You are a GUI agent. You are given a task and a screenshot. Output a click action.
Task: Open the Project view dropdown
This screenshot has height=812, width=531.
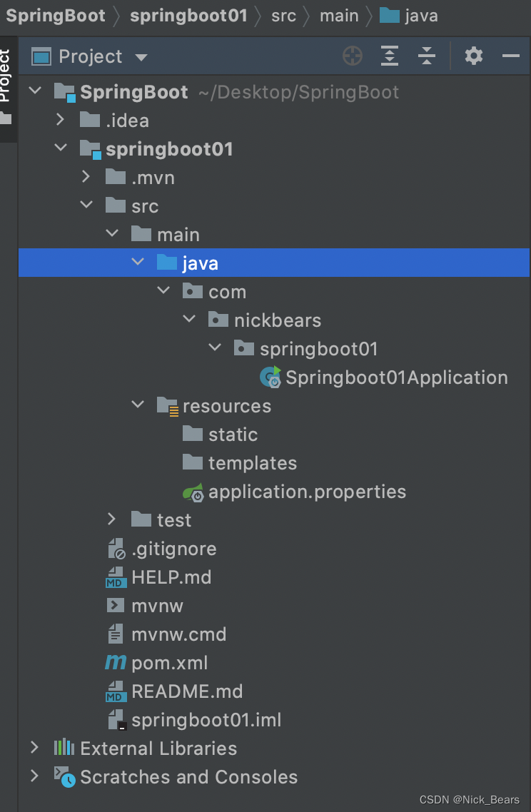(x=141, y=57)
